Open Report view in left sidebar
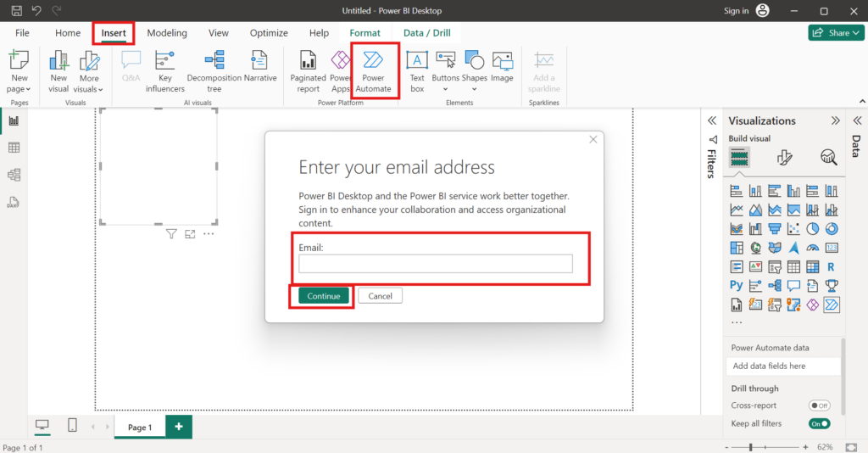Screen dimensions: 868x453 (14, 120)
